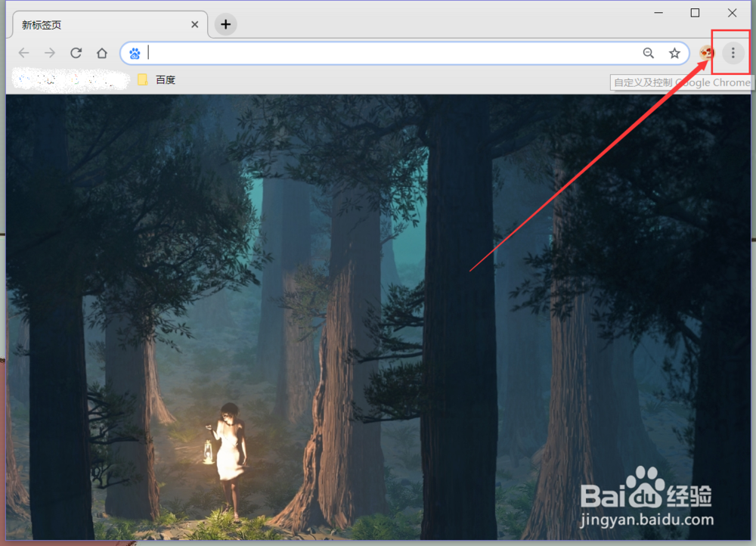Click the Baidu paw search engine icon
The image size is (756, 546).
pyautogui.click(x=135, y=53)
